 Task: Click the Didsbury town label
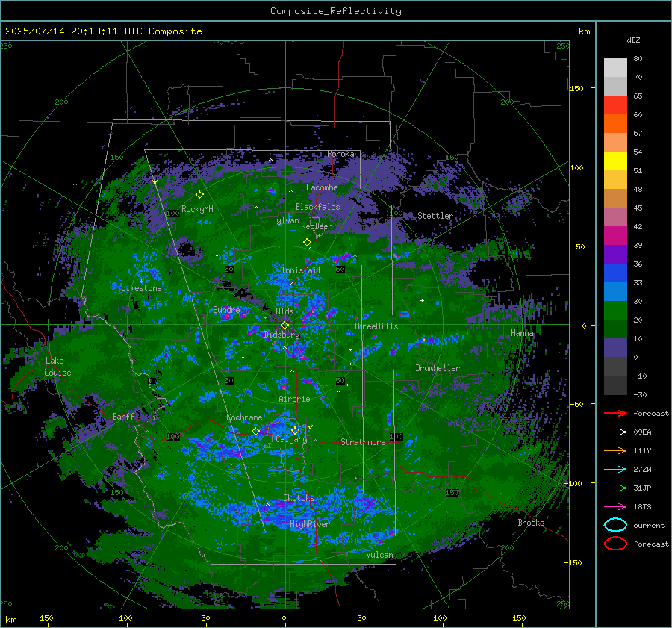tap(282, 335)
